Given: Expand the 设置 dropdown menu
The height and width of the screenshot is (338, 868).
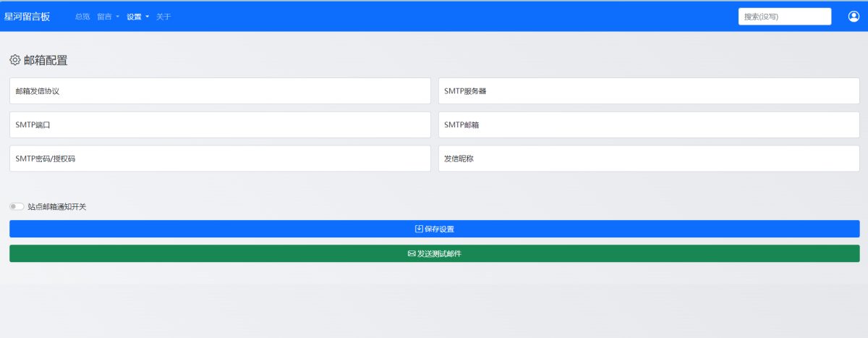Looking at the screenshot, I should click(137, 17).
